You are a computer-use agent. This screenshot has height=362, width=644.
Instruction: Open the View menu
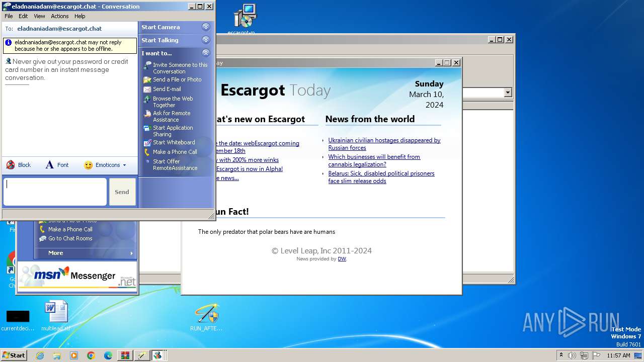39,16
